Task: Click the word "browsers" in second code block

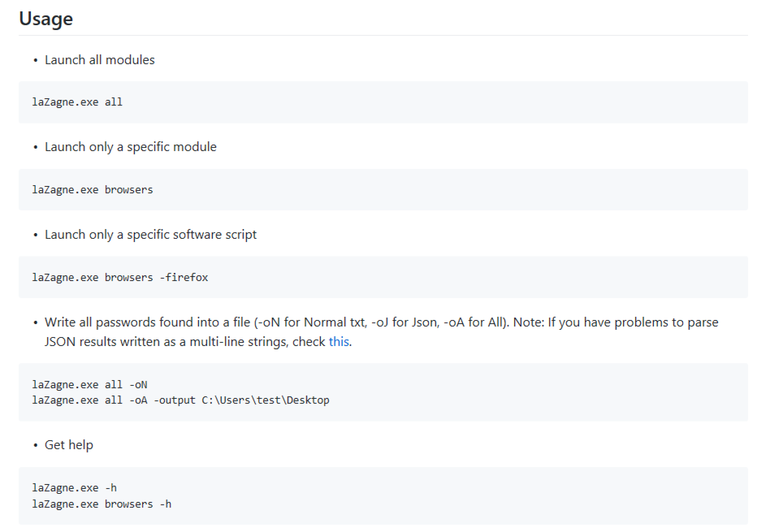Action: coord(129,190)
